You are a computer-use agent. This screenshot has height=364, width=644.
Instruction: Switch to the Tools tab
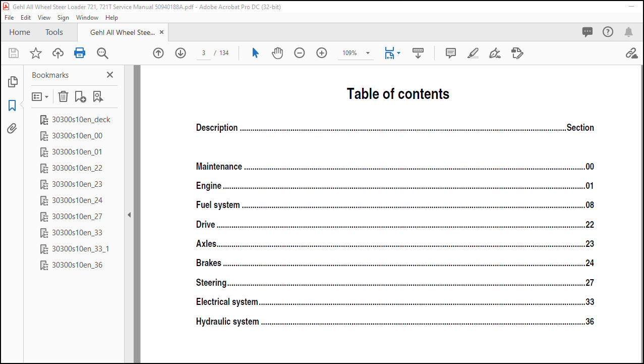(54, 32)
